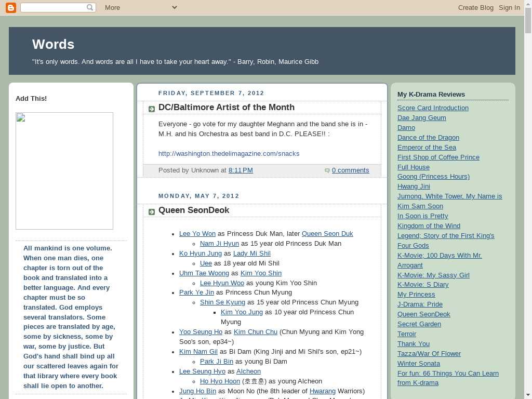Click the page scrollbar down arrow
The image size is (532, 399).
pyautogui.click(x=528, y=395)
